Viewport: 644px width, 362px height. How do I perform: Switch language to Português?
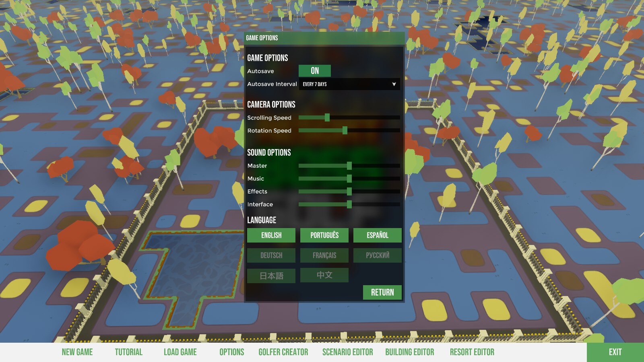(x=324, y=235)
